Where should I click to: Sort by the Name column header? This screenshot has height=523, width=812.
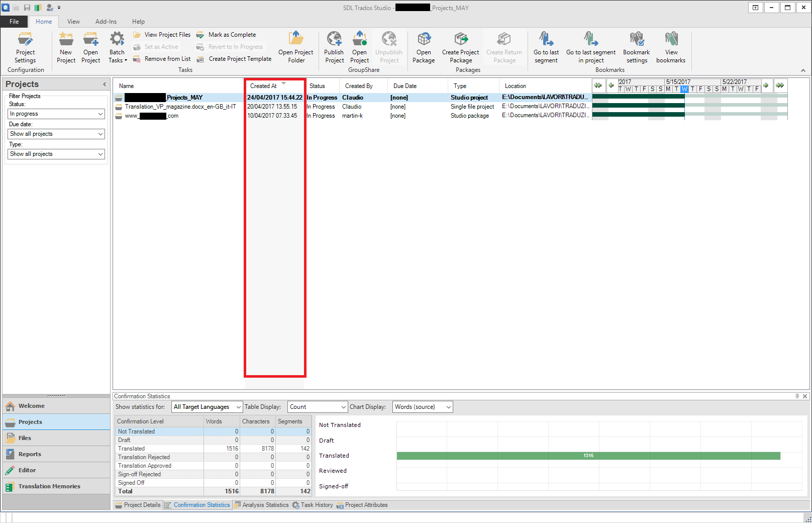179,86
